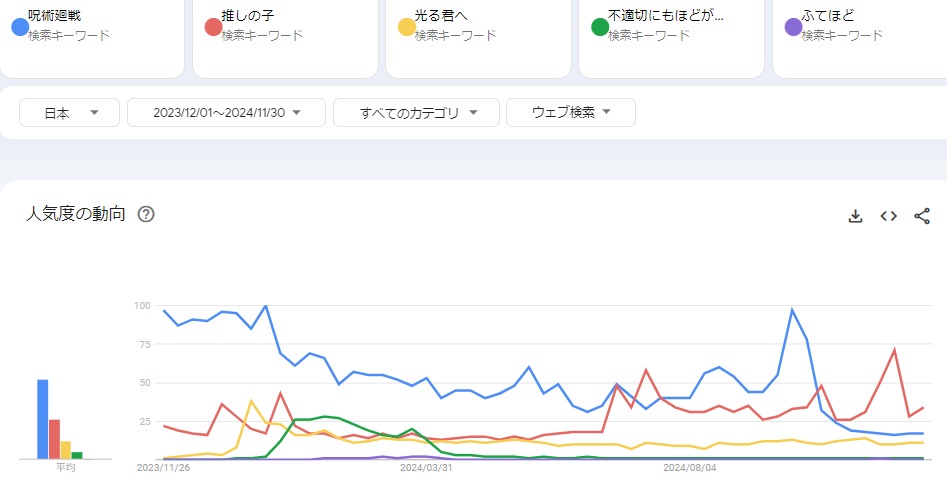Click the purple dot for ふてほど
Viewport: 947px width, 478px height.
pos(793,26)
